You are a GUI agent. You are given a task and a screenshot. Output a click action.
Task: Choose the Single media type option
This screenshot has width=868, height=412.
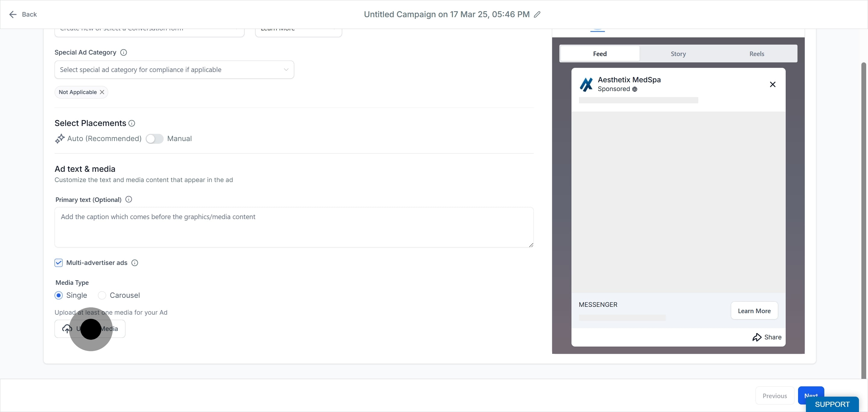59,295
